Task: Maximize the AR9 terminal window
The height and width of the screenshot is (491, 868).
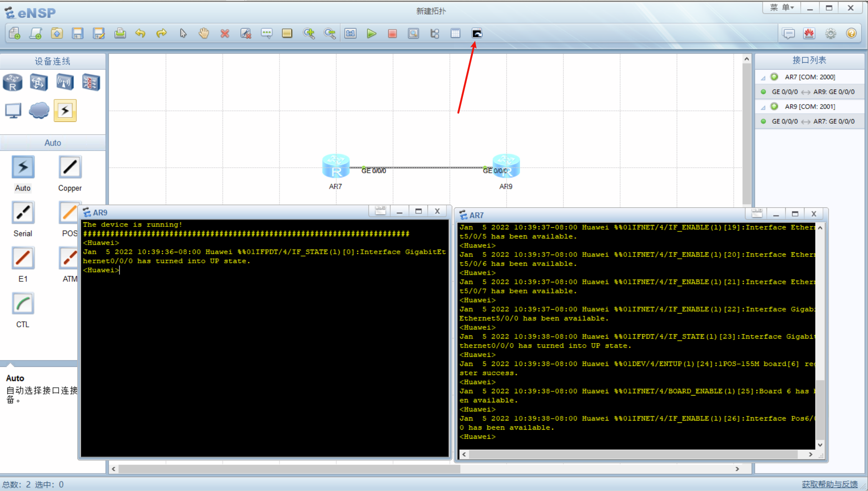Action: [x=418, y=211]
